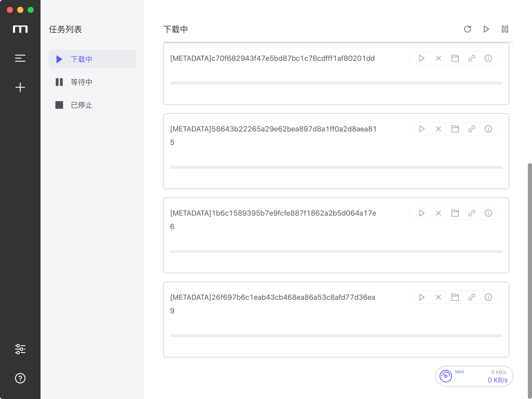Copy link of 26f697b6c1ea task

(x=472, y=297)
